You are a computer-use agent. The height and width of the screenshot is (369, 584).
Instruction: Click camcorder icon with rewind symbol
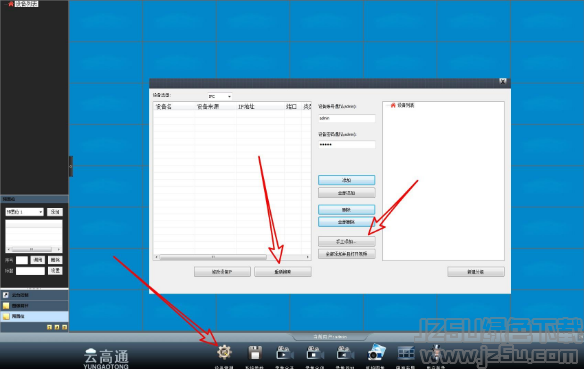coord(345,353)
